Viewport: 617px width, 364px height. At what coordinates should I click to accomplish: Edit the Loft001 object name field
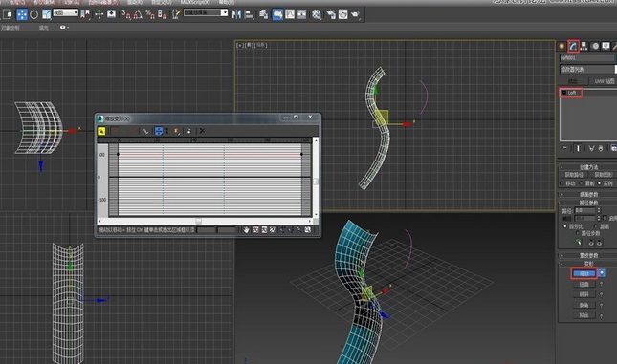(586, 57)
